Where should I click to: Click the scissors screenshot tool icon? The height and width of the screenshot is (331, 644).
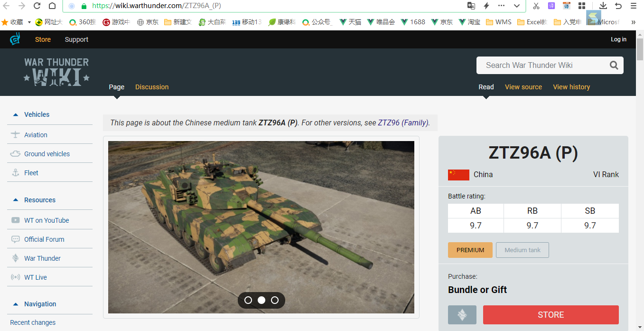[536, 6]
